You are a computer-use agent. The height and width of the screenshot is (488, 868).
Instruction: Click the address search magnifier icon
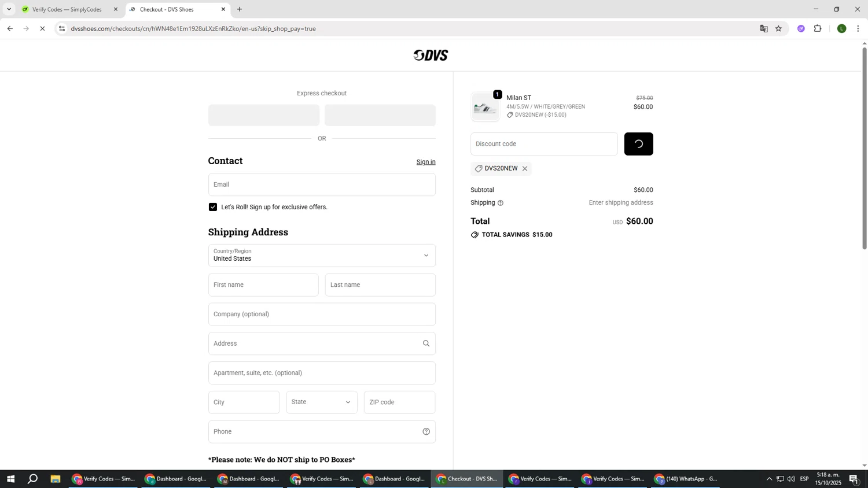click(426, 343)
